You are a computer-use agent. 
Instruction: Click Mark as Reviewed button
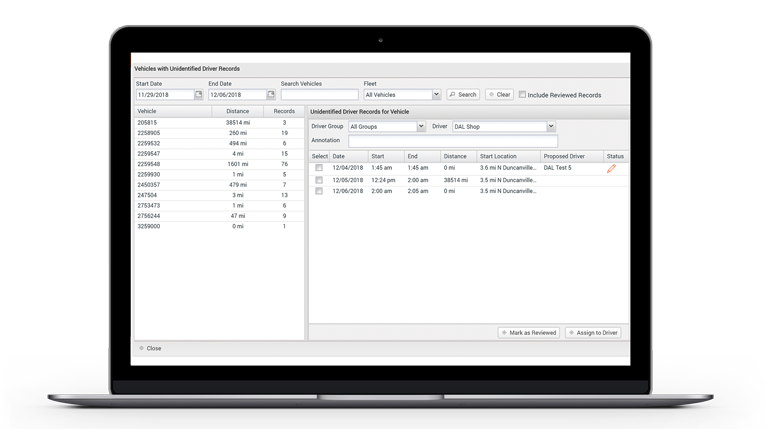pyautogui.click(x=528, y=332)
